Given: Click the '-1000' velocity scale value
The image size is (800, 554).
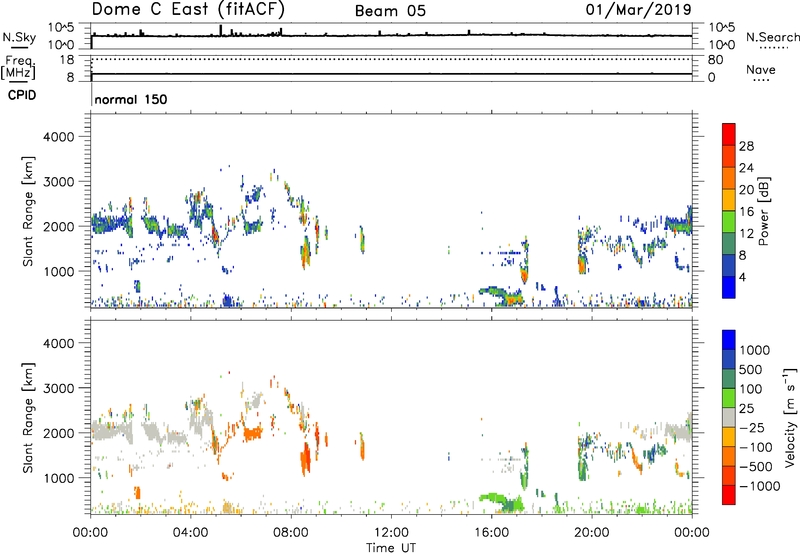Looking at the screenshot, I should tap(759, 486).
